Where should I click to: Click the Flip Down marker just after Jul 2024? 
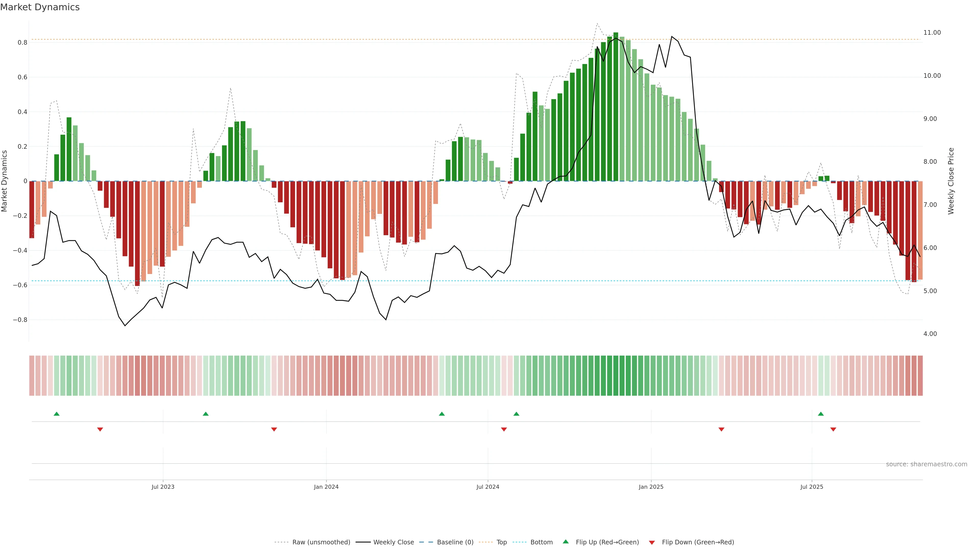click(x=504, y=429)
